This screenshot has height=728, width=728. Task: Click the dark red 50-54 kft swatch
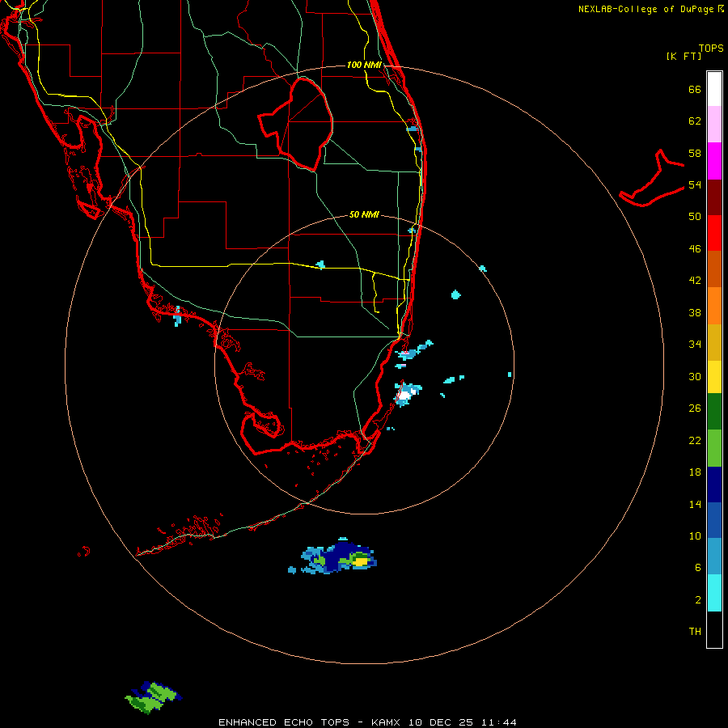pos(714,197)
